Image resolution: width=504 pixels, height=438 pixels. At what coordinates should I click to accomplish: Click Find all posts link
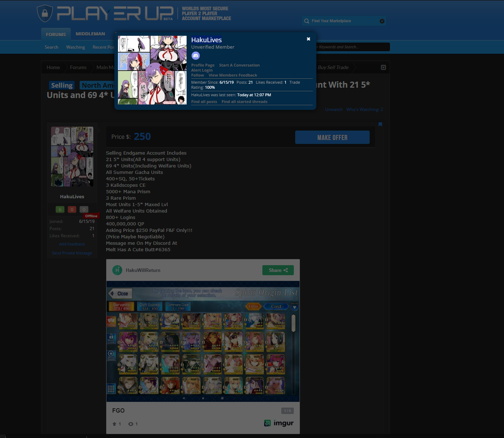[204, 102]
